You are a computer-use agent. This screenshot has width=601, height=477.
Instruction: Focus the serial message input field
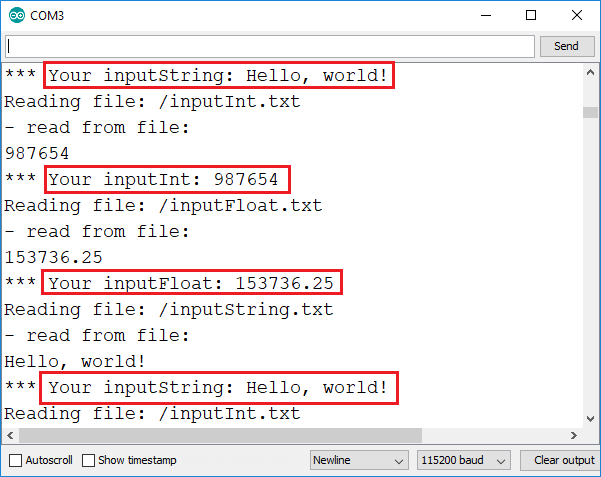click(270, 46)
